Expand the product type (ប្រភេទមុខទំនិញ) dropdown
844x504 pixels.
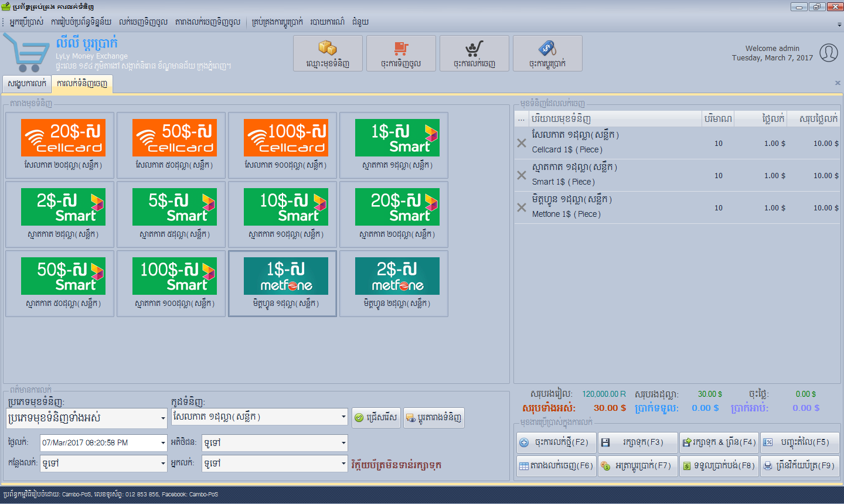click(163, 418)
